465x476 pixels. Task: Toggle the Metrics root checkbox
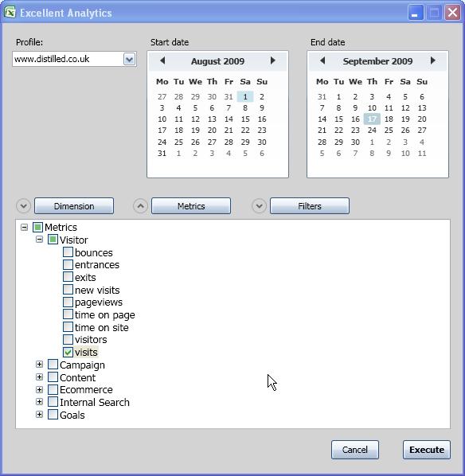click(x=37, y=227)
